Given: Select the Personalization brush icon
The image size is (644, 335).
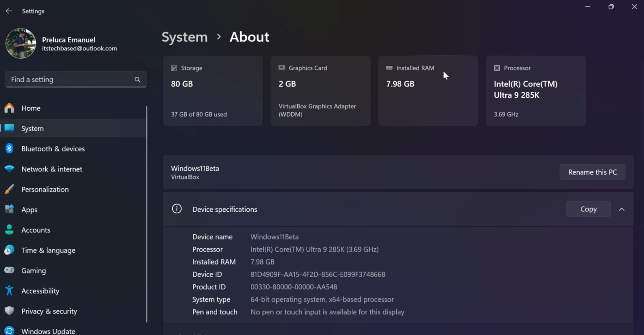Looking at the screenshot, I should pos(9,189).
